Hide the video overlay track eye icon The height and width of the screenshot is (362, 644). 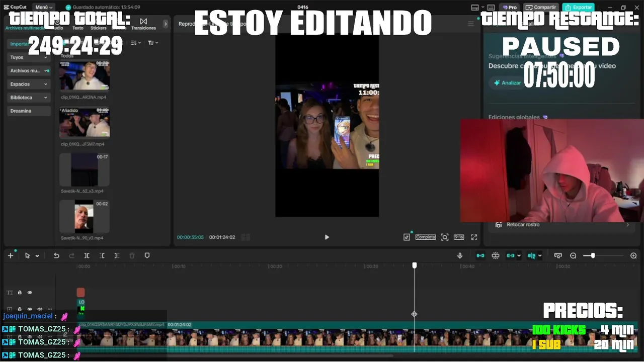[x=30, y=309]
